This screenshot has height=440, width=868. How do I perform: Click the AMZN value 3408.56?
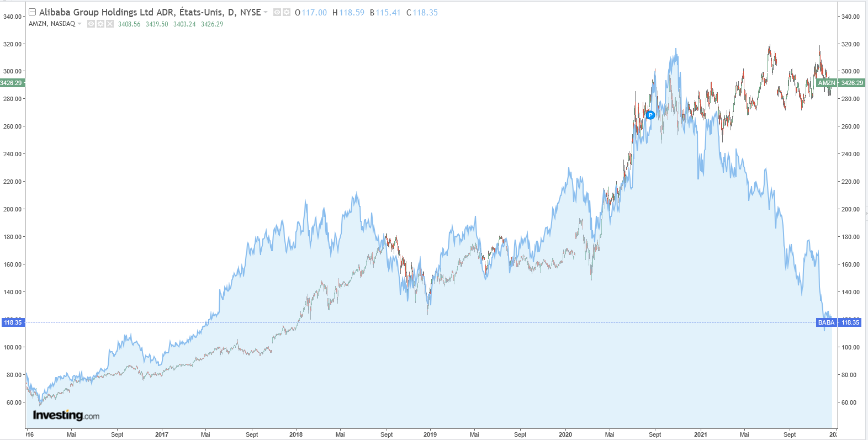[129, 24]
